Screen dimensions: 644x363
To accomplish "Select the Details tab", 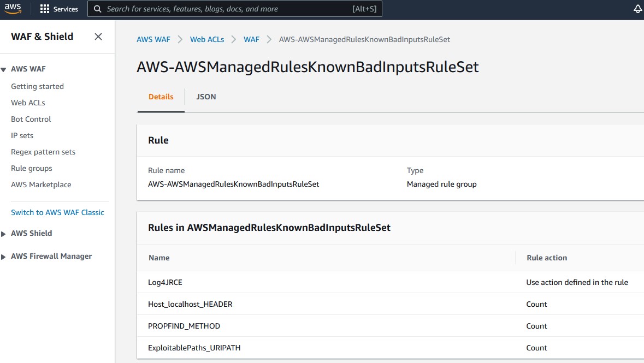I will click(x=161, y=97).
